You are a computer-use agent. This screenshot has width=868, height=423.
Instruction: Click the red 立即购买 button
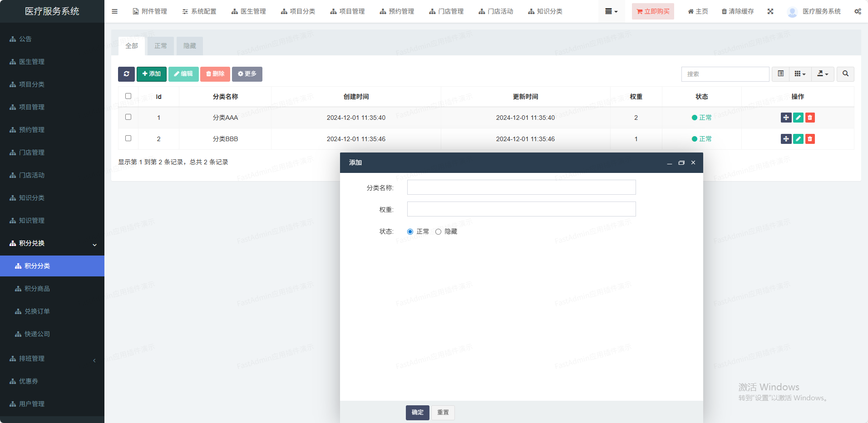[653, 11]
